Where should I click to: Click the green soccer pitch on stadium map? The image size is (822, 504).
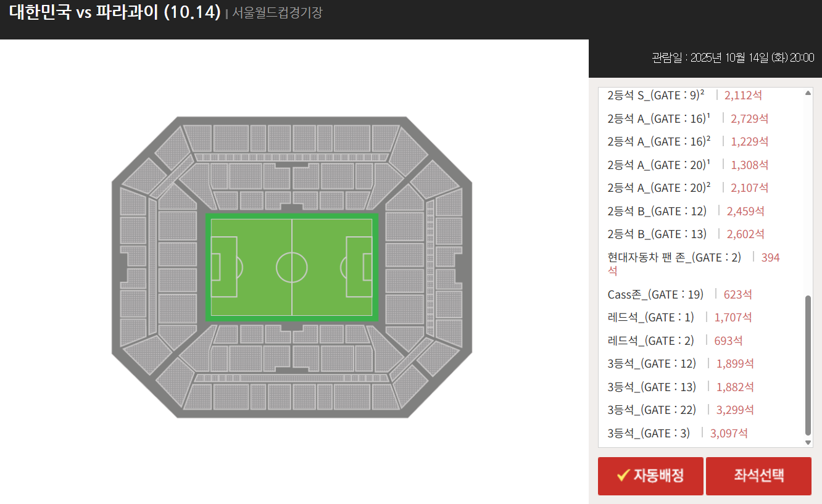[x=292, y=267]
